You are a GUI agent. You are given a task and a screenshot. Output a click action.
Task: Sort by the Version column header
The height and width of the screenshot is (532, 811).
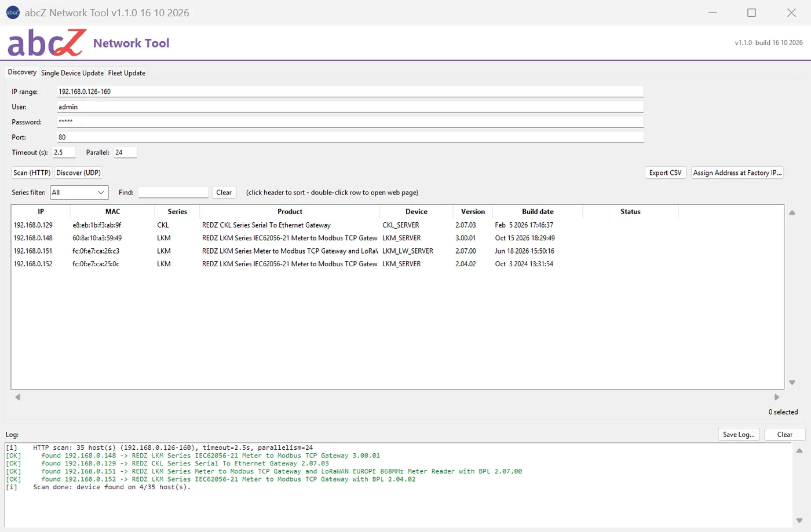(473, 212)
